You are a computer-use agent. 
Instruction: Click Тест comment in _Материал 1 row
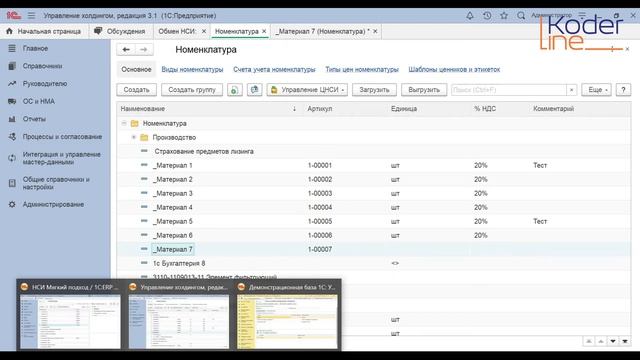(x=540, y=165)
